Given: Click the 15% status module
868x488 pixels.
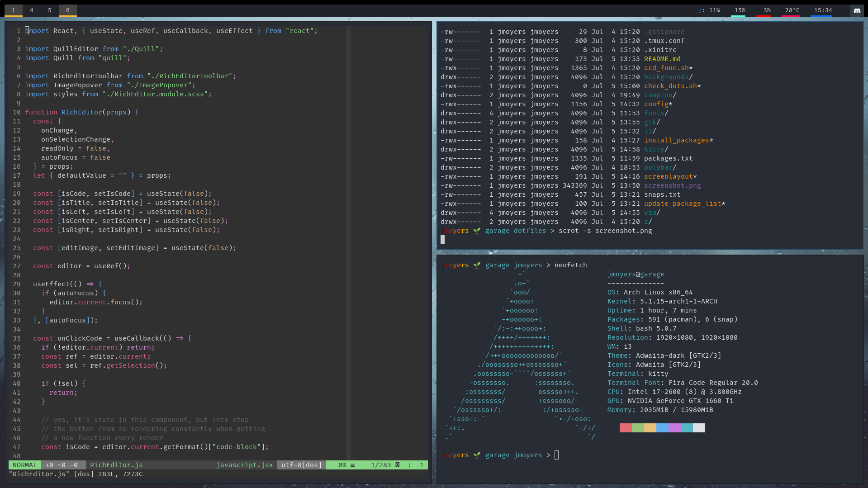Looking at the screenshot, I should 740,10.
